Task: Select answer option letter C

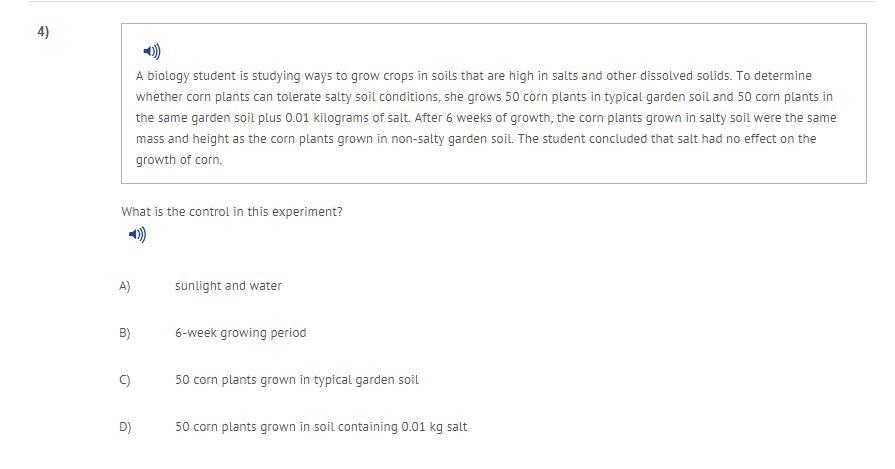Action: click(x=124, y=380)
